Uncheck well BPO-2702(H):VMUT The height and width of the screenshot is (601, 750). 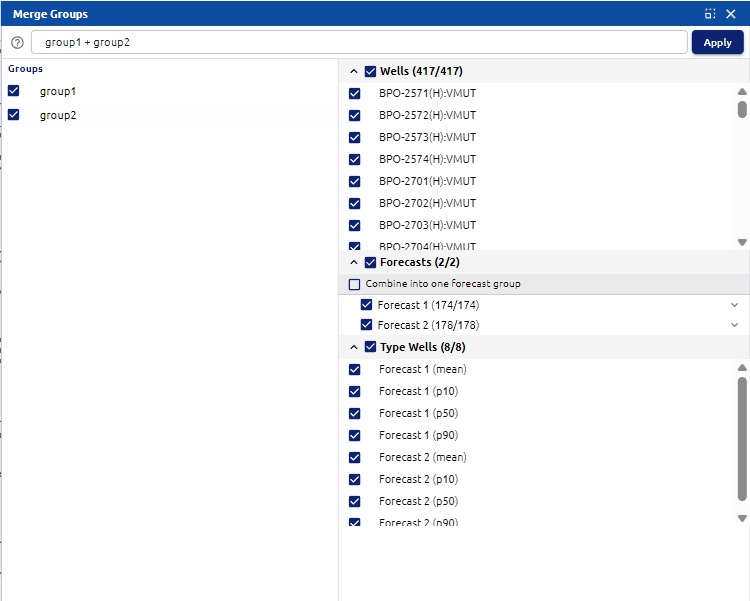[354, 203]
